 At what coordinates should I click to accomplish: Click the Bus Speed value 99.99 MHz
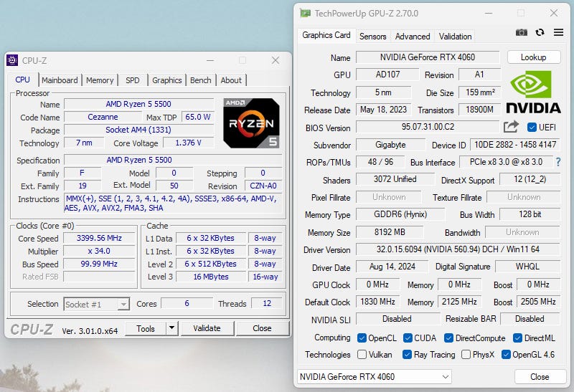(x=99, y=264)
